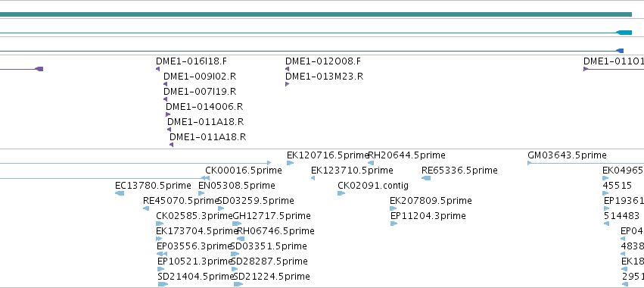Click the purple exon block at left
This screenshot has width=644, height=288.
pyautogui.click(x=39, y=69)
